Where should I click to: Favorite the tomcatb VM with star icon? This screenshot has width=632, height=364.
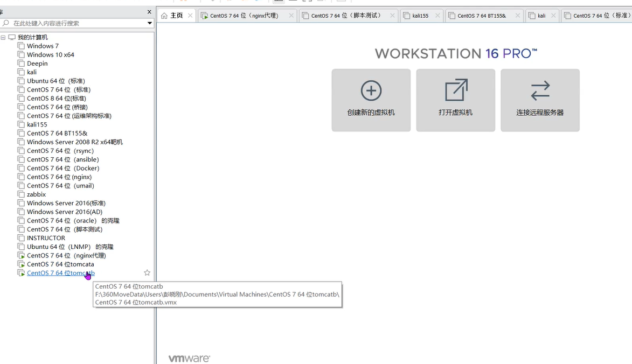(x=147, y=272)
